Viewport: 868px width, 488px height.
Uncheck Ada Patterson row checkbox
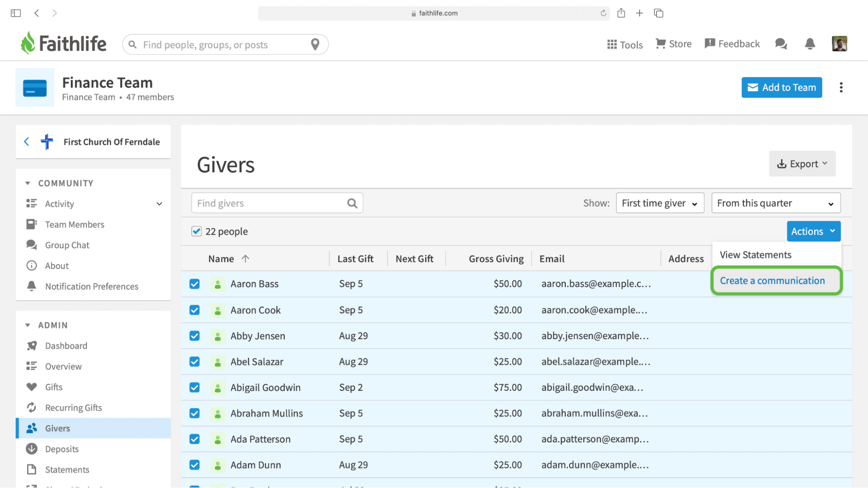(195, 439)
